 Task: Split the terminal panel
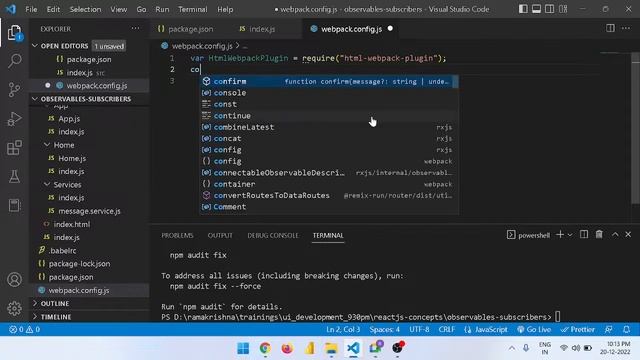[584, 234]
